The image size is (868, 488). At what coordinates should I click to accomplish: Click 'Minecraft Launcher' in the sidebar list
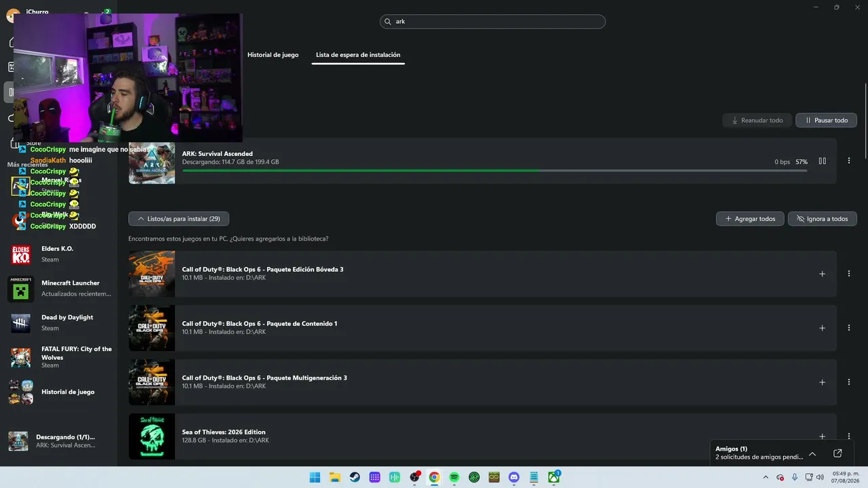71,283
